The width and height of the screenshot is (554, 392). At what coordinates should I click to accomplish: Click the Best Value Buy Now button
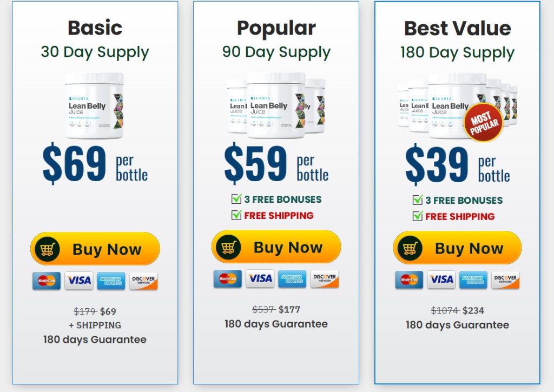457,248
